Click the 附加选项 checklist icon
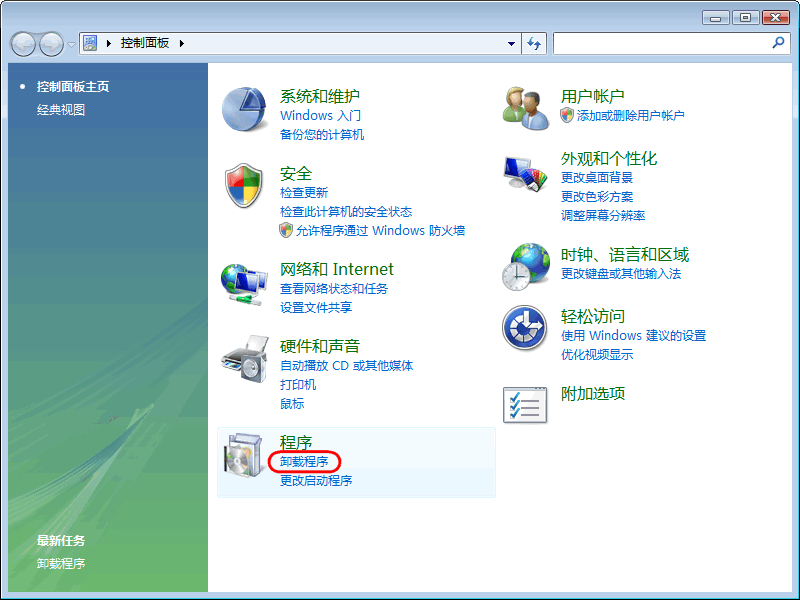This screenshot has width=800, height=600. pos(525,405)
